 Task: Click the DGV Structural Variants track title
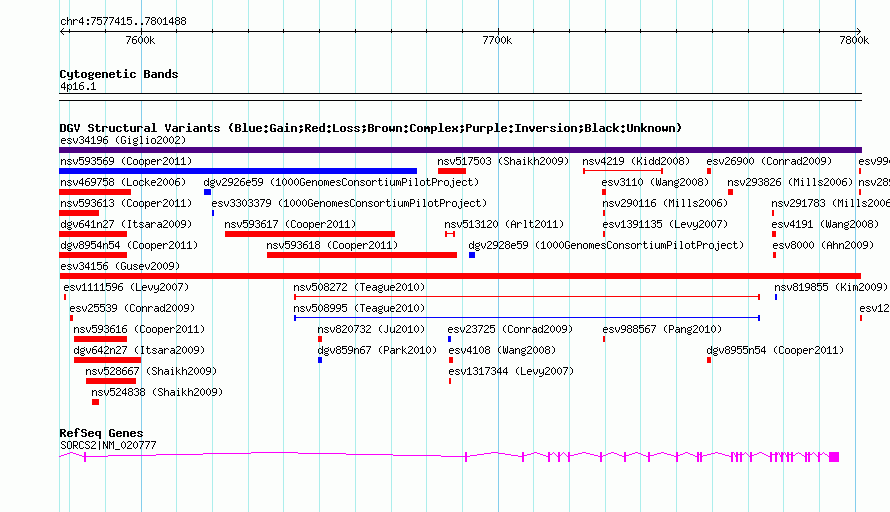pos(371,128)
